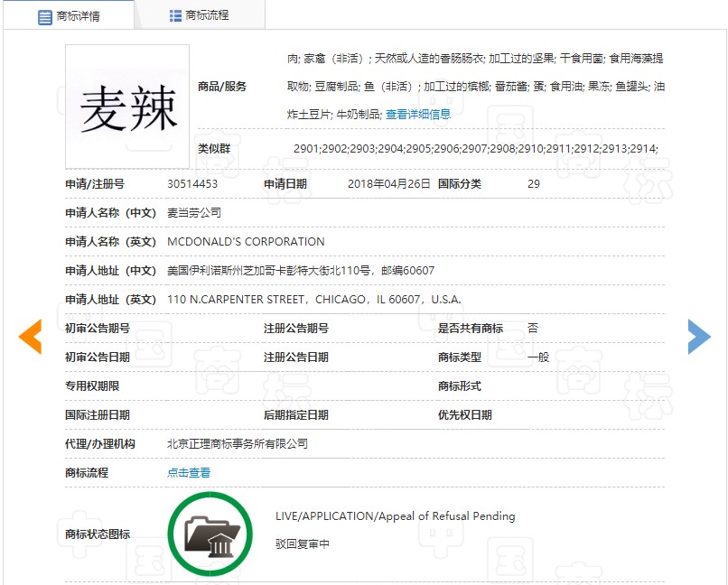Click the 商标类型 label
The height and width of the screenshot is (585, 728).
[459, 357]
